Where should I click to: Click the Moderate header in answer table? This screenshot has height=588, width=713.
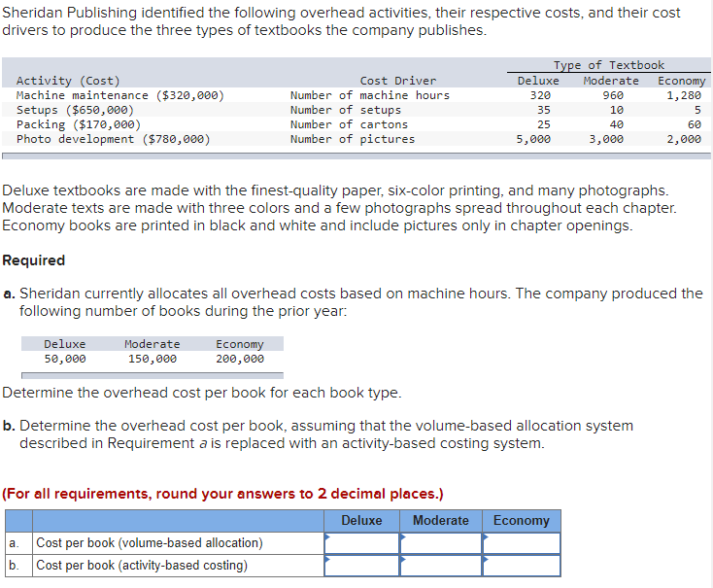[x=441, y=521]
